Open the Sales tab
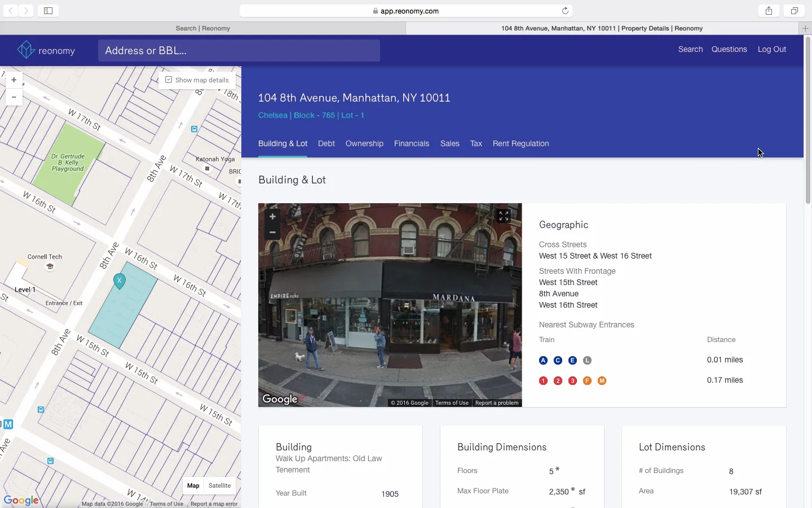Viewport: 812px width, 508px height. 449,143
